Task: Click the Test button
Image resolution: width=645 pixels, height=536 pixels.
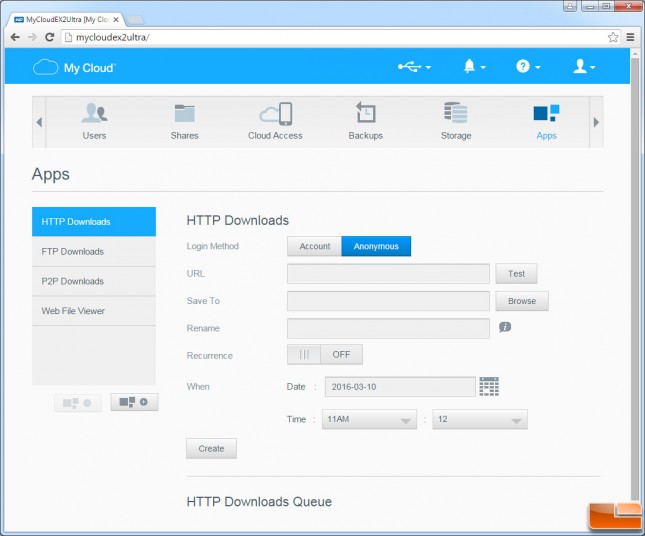Action: coord(516,274)
